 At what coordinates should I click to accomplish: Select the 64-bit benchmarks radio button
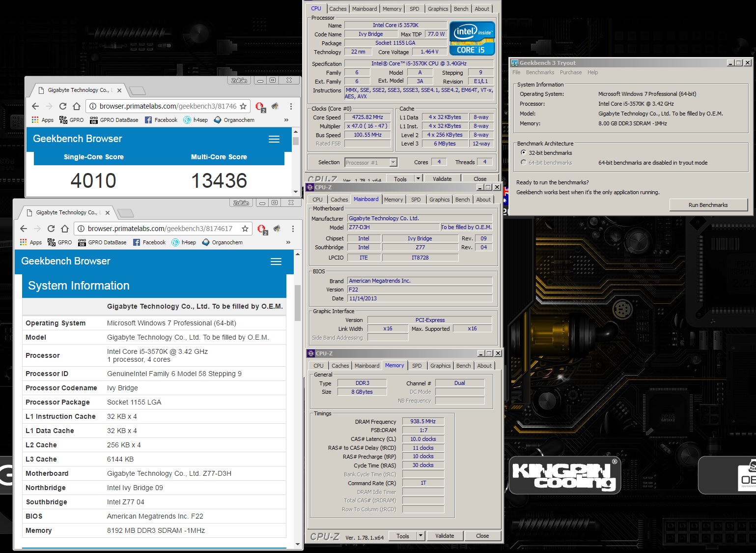524,162
